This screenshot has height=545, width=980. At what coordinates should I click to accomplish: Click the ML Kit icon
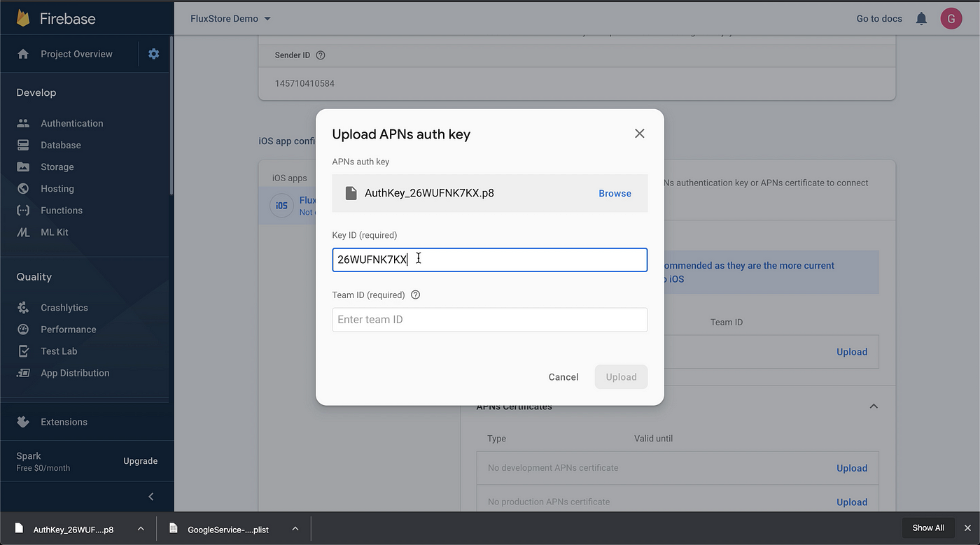23,232
